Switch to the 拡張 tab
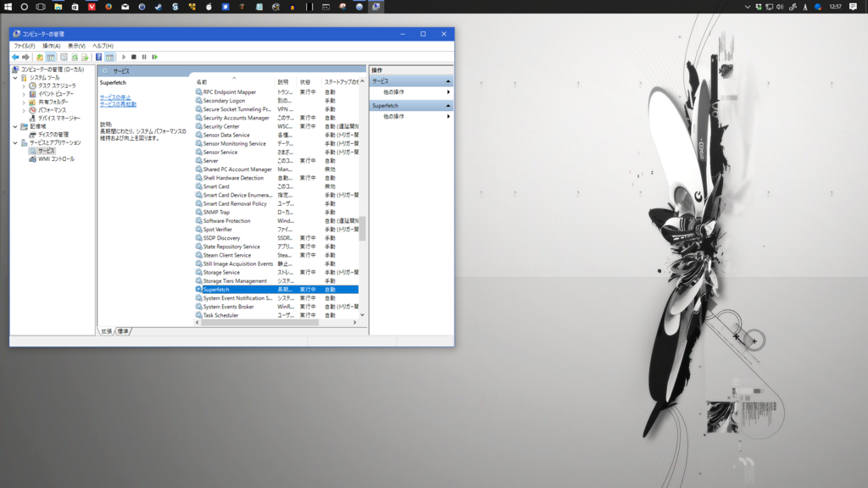Screen dimensions: 868x488 [x=106, y=331]
